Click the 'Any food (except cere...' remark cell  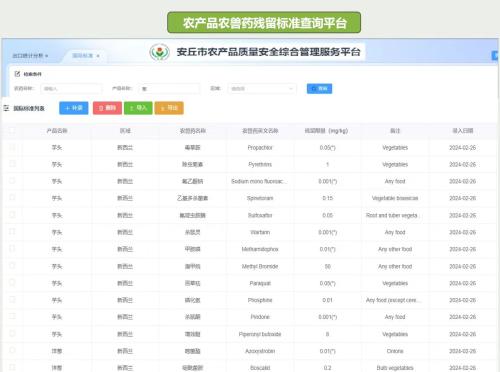[393, 300]
